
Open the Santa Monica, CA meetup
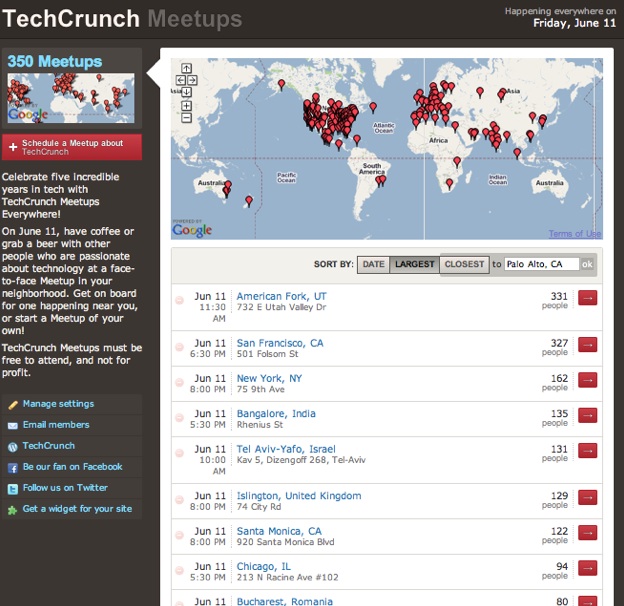[279, 532]
